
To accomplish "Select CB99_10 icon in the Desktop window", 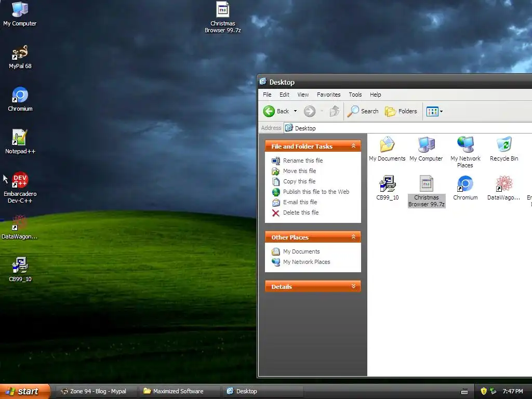I will point(387,188).
